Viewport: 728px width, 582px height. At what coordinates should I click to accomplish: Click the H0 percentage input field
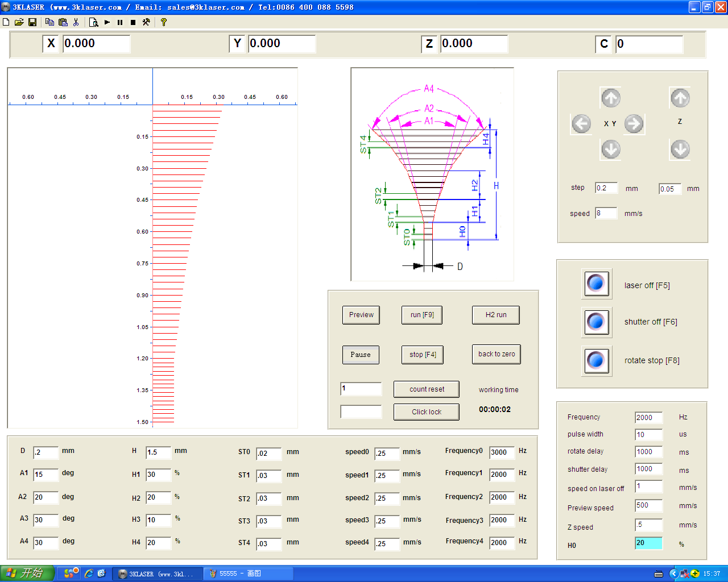[648, 543]
